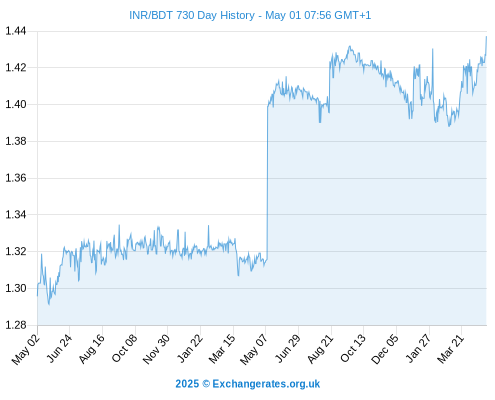Click the Aug 16 date label
The width and height of the screenshot is (495, 400).
pos(92,349)
